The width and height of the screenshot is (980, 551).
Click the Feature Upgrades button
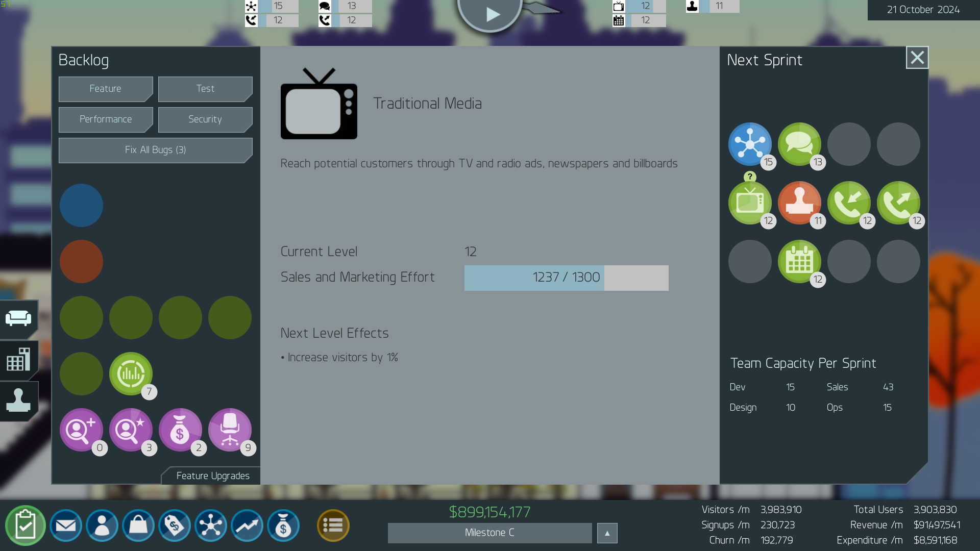(x=213, y=475)
